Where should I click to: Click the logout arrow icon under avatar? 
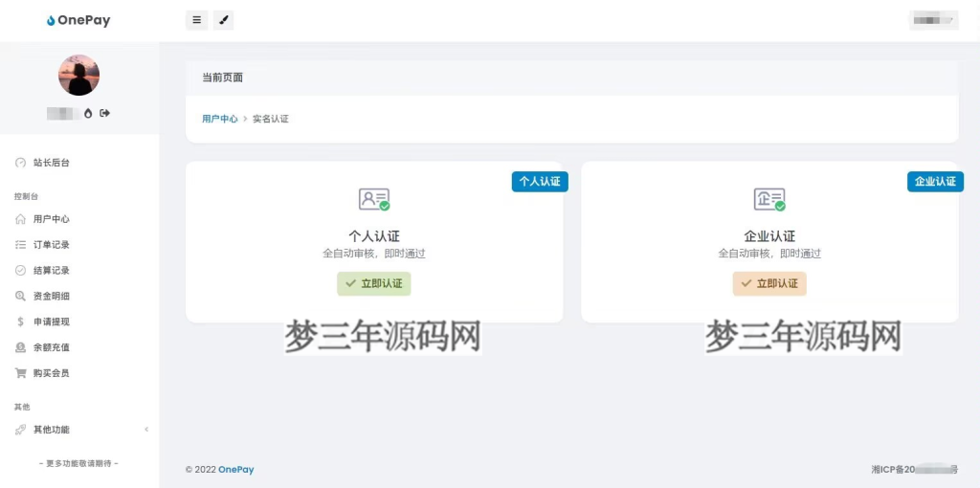105,113
